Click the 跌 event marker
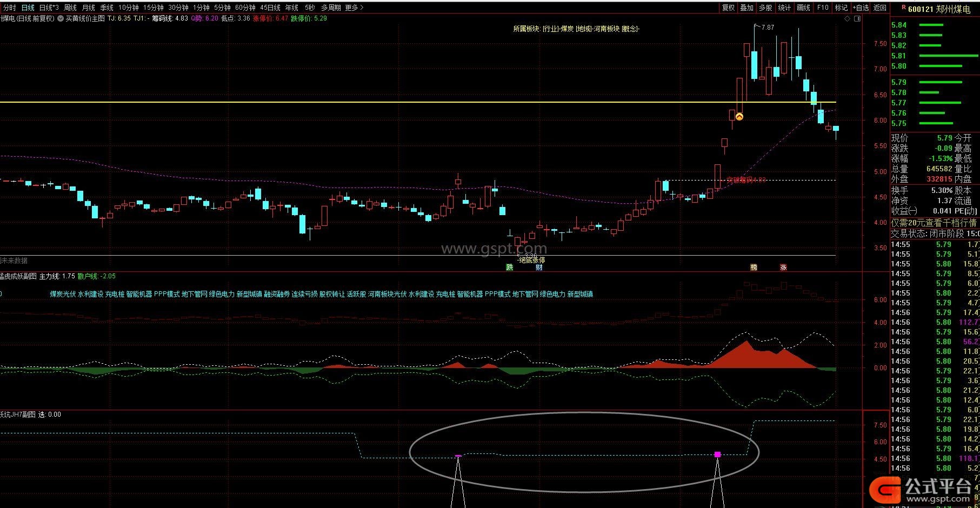Viewport: 980px width, 508px height. (509, 267)
